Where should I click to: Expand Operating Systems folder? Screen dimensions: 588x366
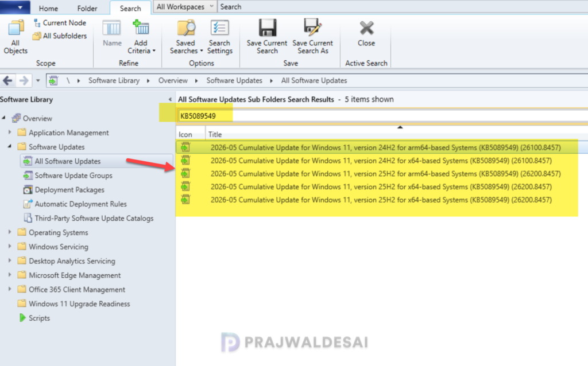click(x=10, y=232)
